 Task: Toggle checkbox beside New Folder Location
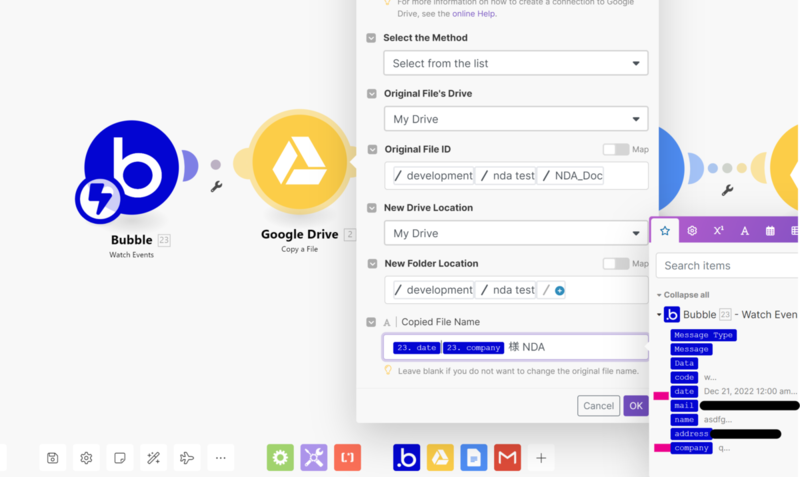(x=372, y=263)
